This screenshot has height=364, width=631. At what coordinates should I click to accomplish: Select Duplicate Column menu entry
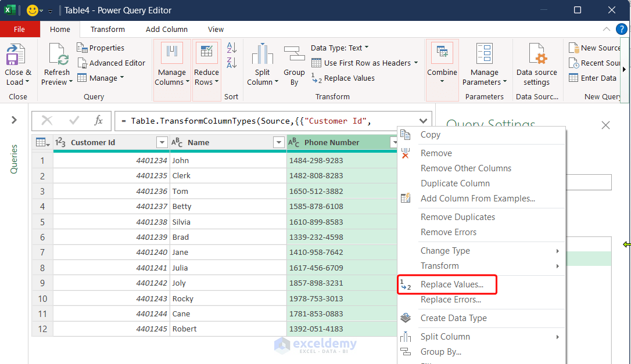click(482, 183)
